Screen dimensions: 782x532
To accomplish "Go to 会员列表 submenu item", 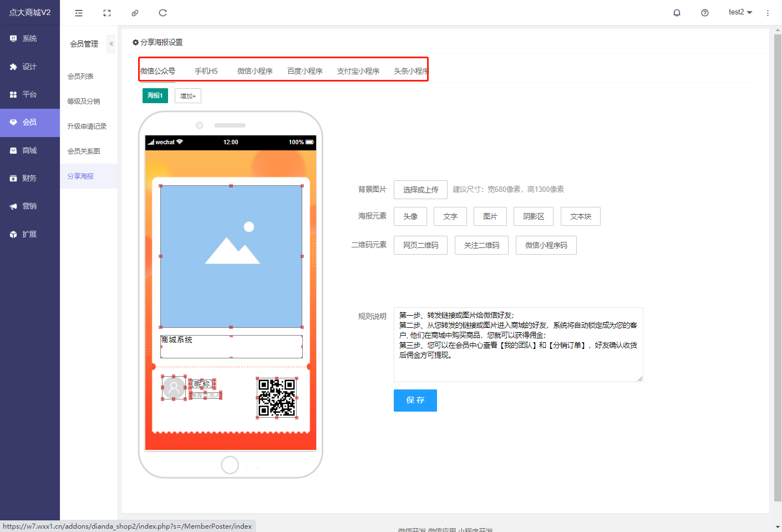I will (89, 77).
